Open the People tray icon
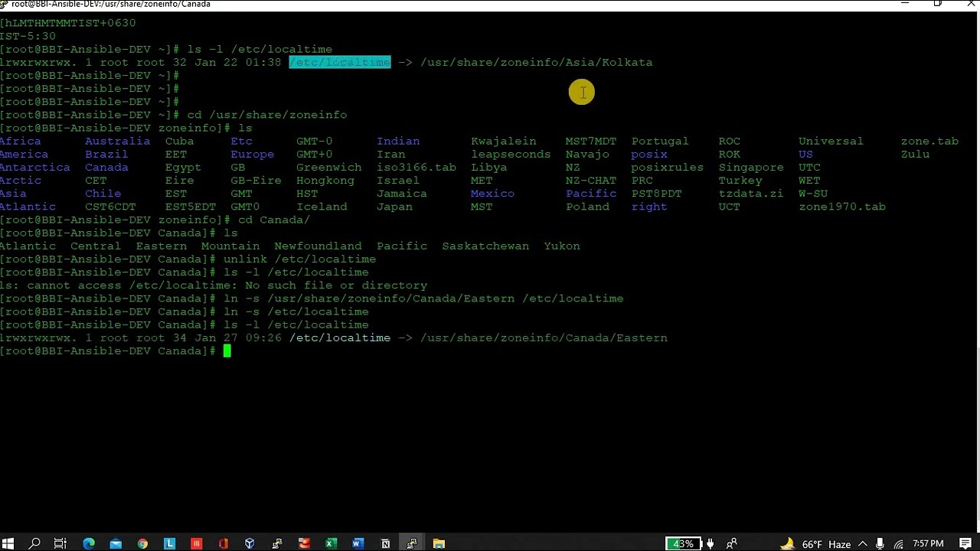Screen dimensions: 980x551 tap(731, 543)
